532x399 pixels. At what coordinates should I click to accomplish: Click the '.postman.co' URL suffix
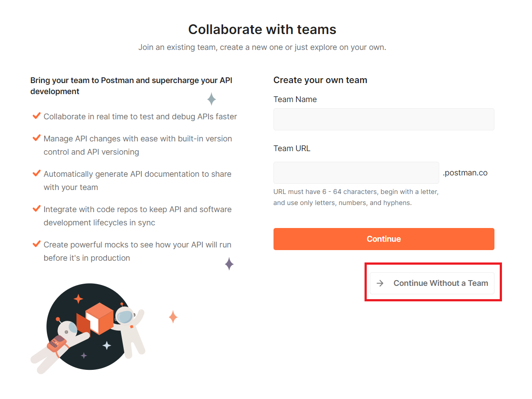coord(465,173)
